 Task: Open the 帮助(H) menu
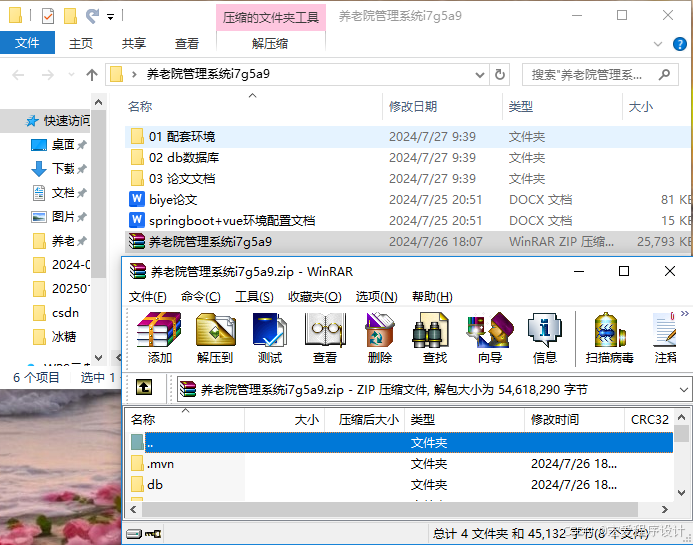click(432, 297)
